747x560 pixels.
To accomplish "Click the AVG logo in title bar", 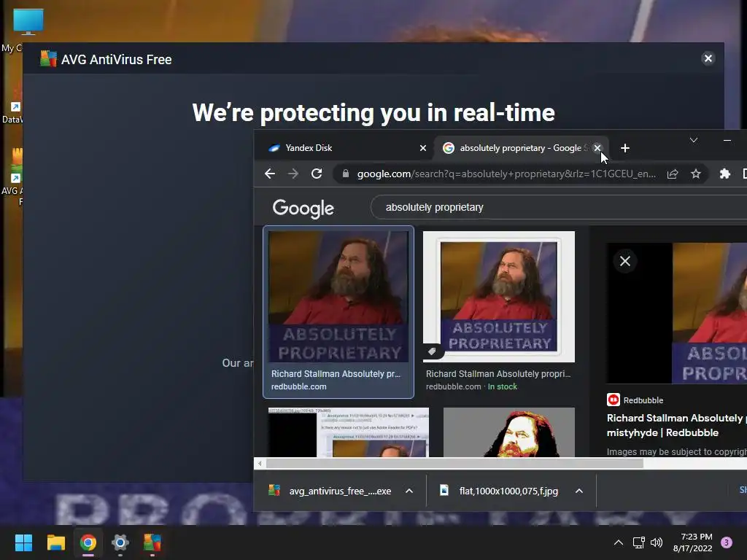I will tap(48, 58).
